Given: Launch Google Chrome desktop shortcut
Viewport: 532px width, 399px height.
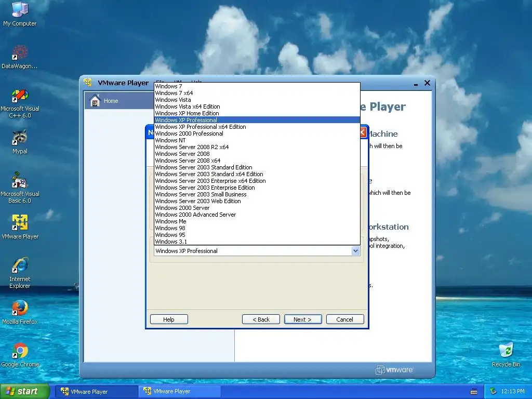Looking at the screenshot, I should click(x=20, y=355).
